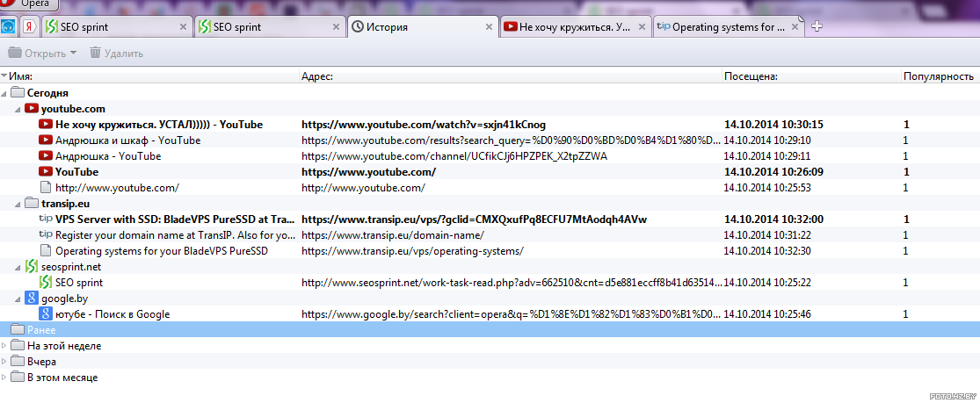Click the 'Удалить' toolbar button
Viewport: 980px width, 403px height.
point(116,53)
